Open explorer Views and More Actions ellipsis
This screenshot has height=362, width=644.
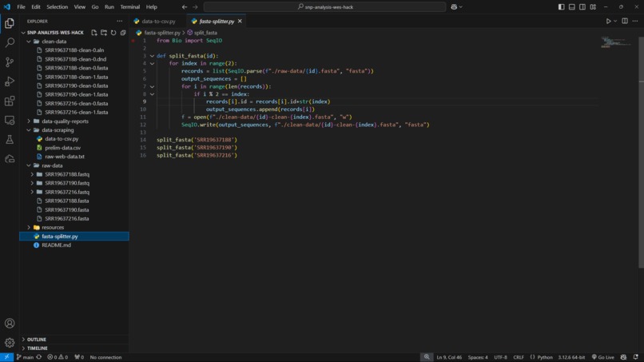[120, 21]
